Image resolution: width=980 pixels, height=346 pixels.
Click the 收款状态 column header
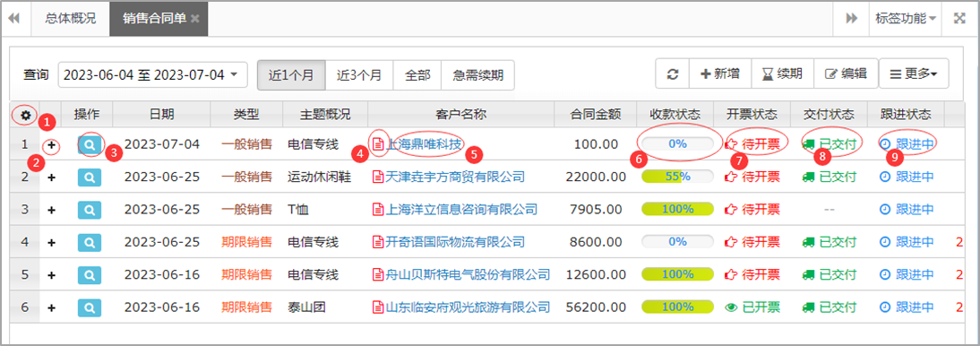point(675,115)
